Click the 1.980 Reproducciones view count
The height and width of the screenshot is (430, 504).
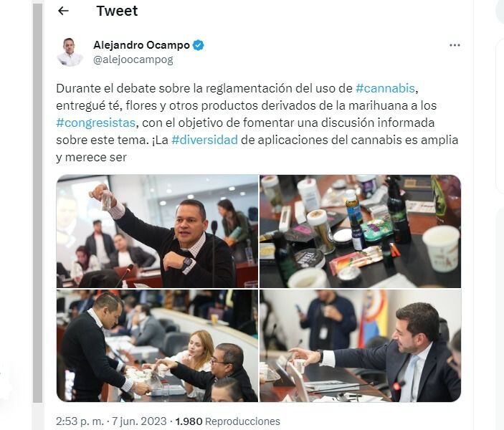[x=227, y=421]
